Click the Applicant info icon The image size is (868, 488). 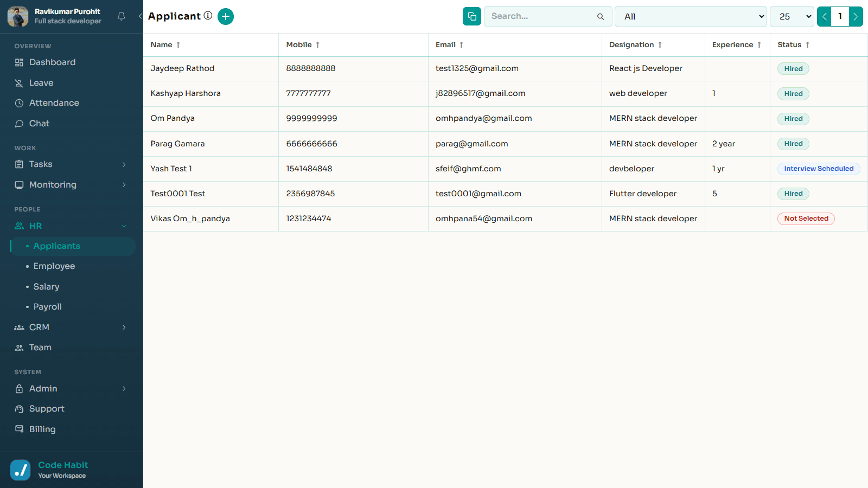point(208,16)
